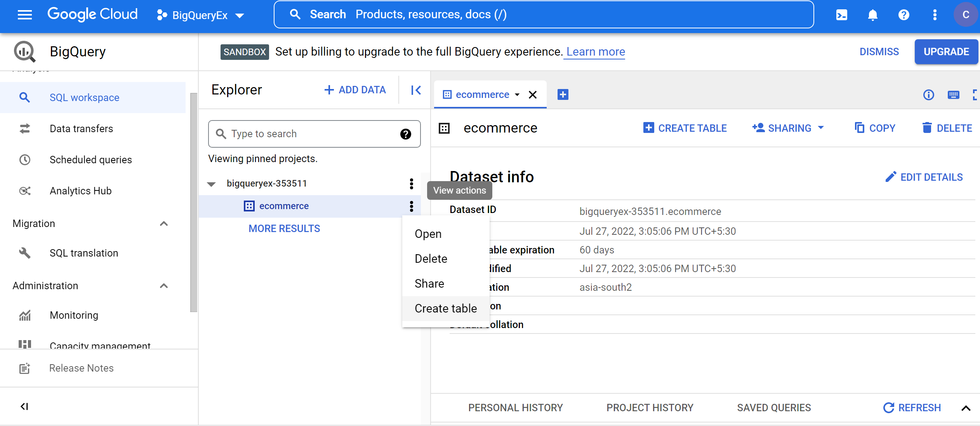Click the Scheduled queries clock icon
Viewport: 980px width, 426px height.
(25, 160)
